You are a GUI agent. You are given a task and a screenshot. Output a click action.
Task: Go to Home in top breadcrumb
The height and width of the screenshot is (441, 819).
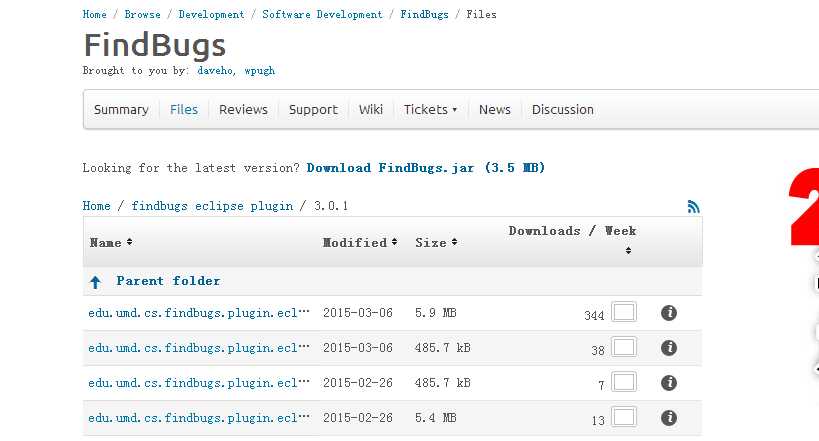click(95, 15)
